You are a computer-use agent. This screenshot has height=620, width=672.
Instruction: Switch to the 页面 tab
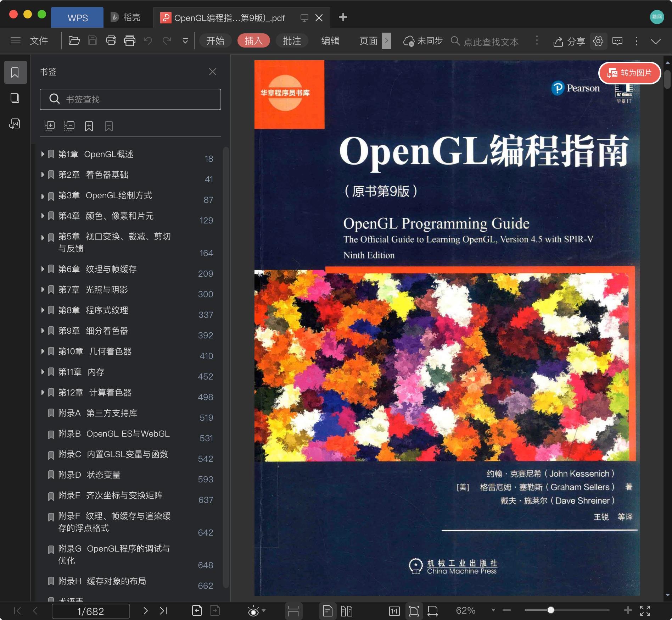(x=368, y=41)
